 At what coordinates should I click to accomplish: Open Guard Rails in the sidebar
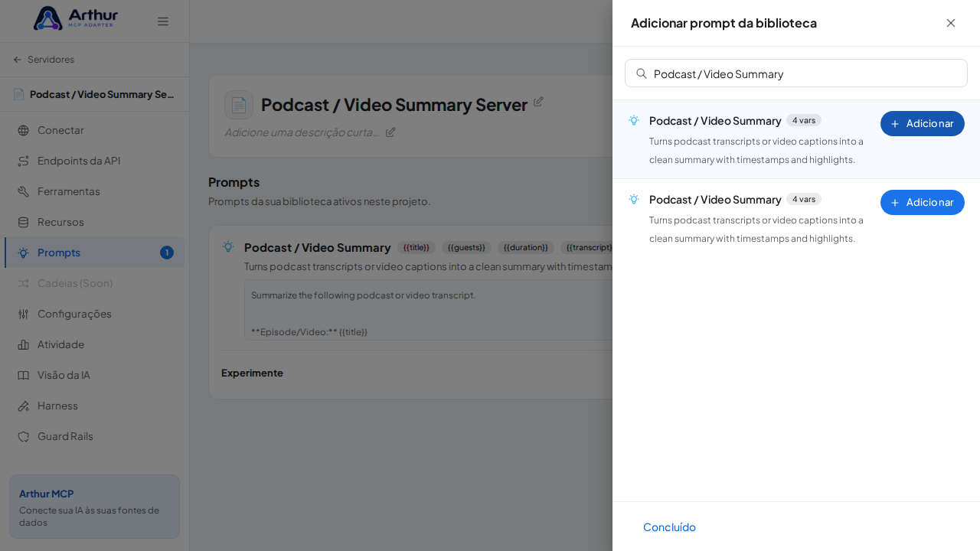(x=94, y=436)
